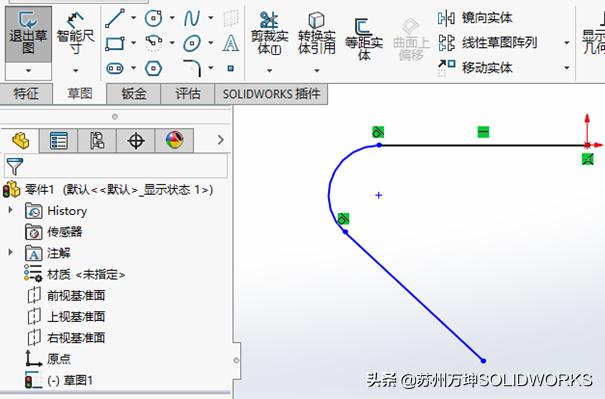605x399 pixels.
Task: Expand the History folder node
Action: click(10, 210)
